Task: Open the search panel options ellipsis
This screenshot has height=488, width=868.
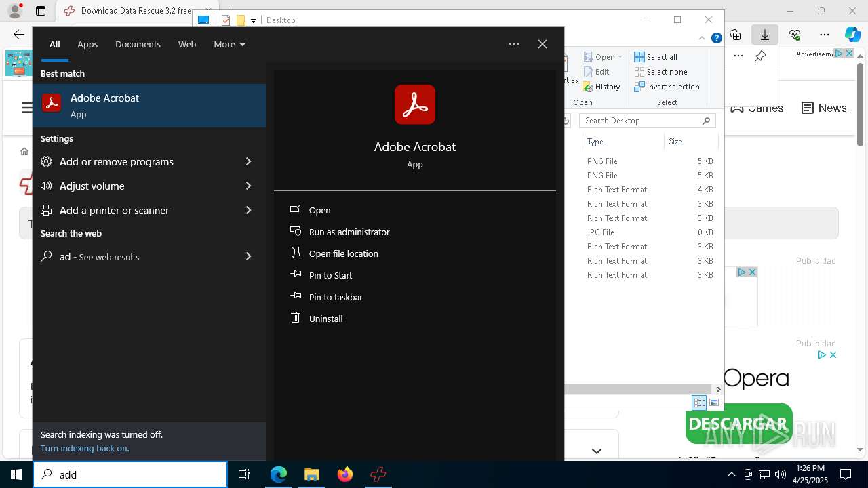Action: 514,44
